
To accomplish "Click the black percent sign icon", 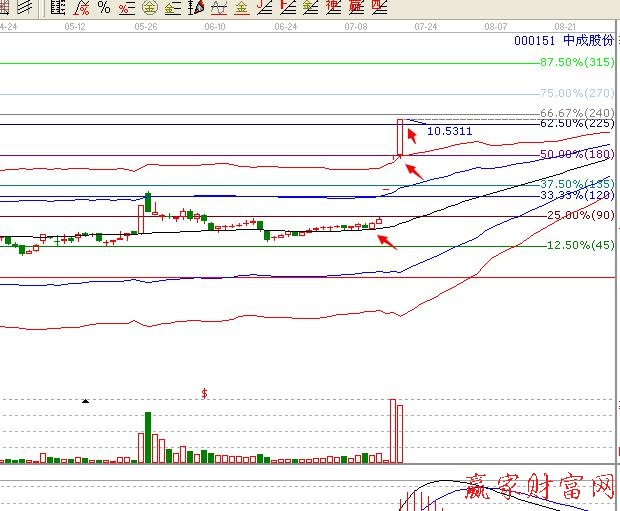I will click(103, 8).
